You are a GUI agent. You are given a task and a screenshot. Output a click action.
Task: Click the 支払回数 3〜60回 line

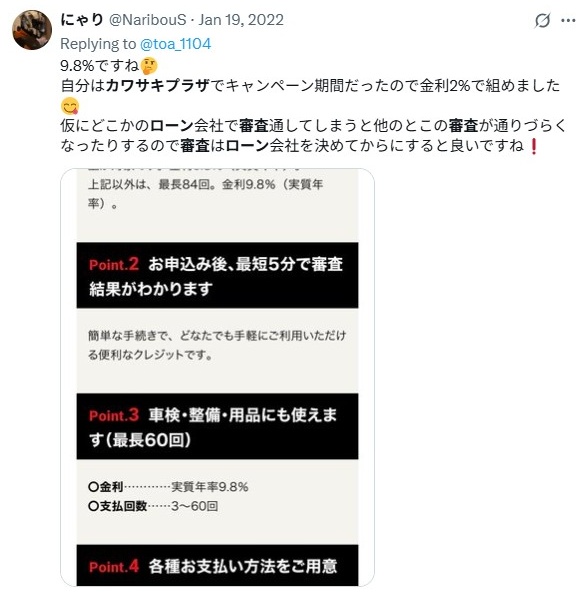(x=153, y=506)
